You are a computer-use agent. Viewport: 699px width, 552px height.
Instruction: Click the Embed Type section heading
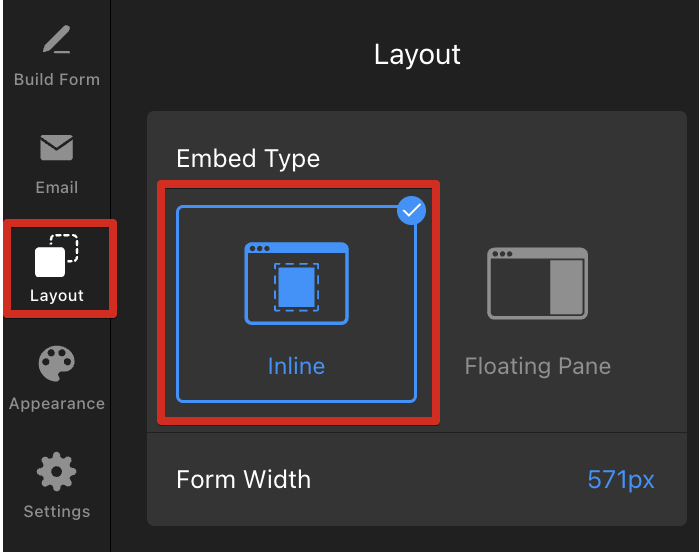(248, 159)
